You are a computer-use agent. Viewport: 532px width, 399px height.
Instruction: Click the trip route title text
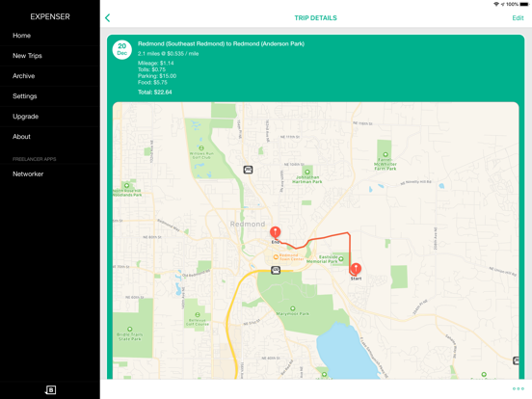(221, 43)
